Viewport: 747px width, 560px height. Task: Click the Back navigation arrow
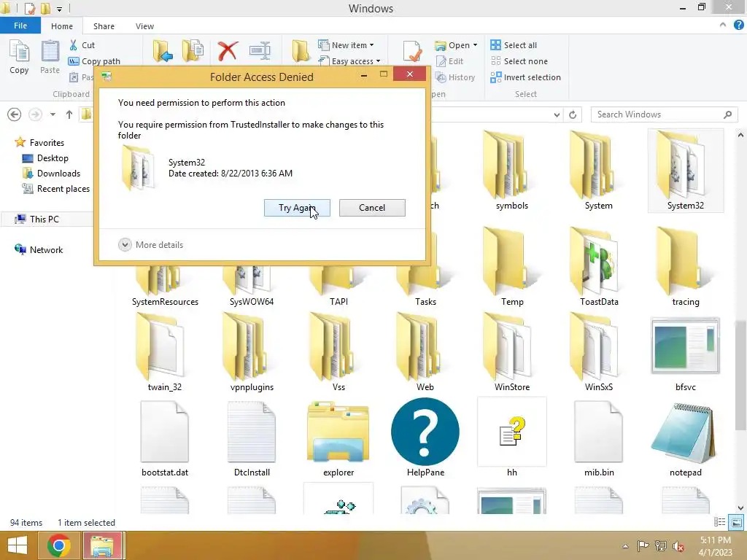pos(15,114)
